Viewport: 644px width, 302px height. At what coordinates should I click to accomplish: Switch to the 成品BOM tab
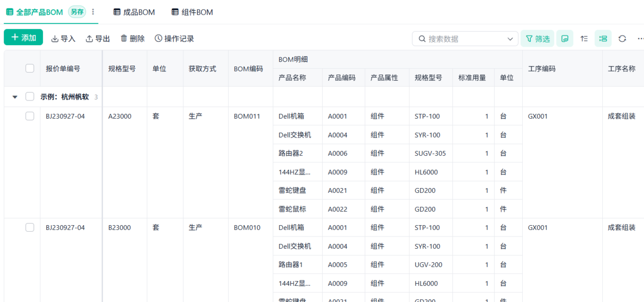tap(134, 12)
